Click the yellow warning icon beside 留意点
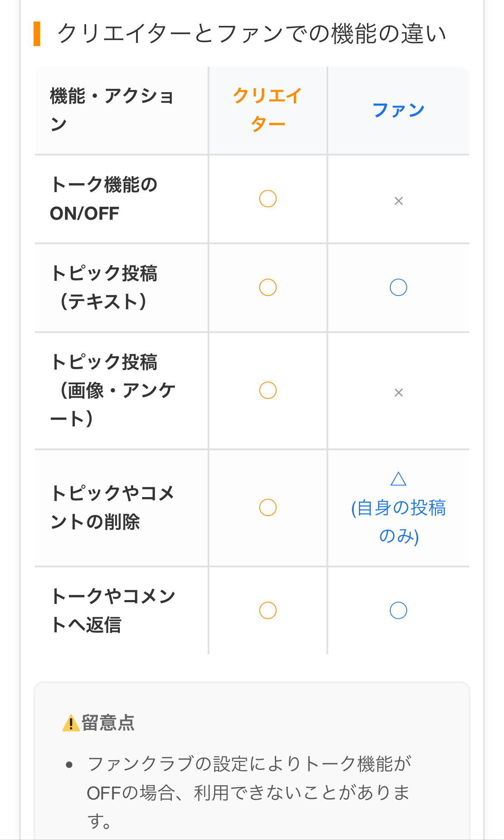This screenshot has width=504, height=840. point(71,723)
